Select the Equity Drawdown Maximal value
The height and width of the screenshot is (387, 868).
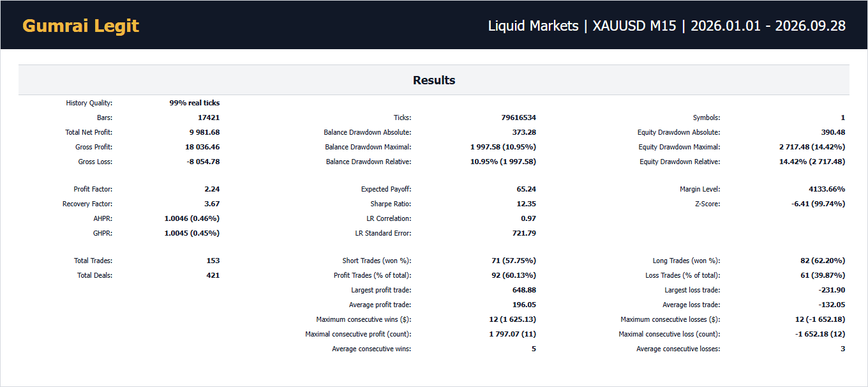[812, 147]
